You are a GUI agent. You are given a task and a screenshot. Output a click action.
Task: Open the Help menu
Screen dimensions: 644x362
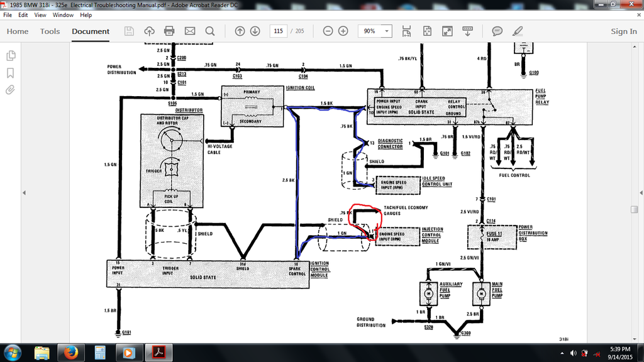tap(86, 15)
